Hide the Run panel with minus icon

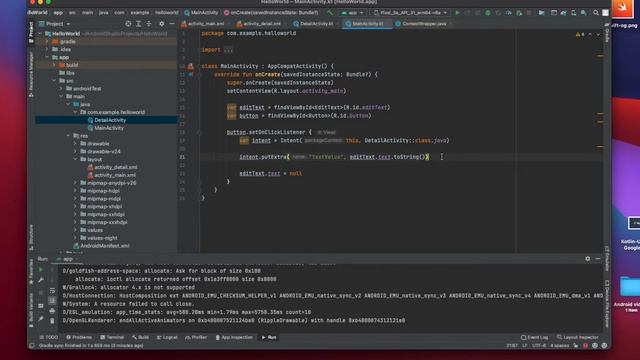598,258
